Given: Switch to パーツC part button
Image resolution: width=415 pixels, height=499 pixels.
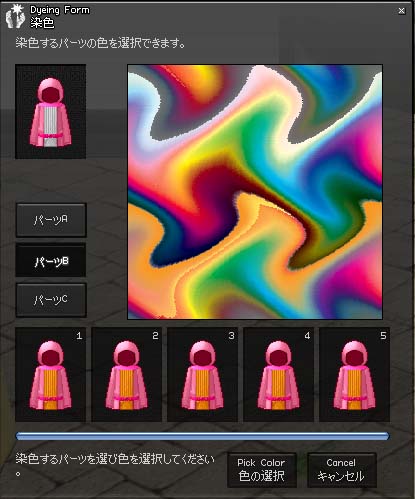Looking at the screenshot, I should pos(51,300).
